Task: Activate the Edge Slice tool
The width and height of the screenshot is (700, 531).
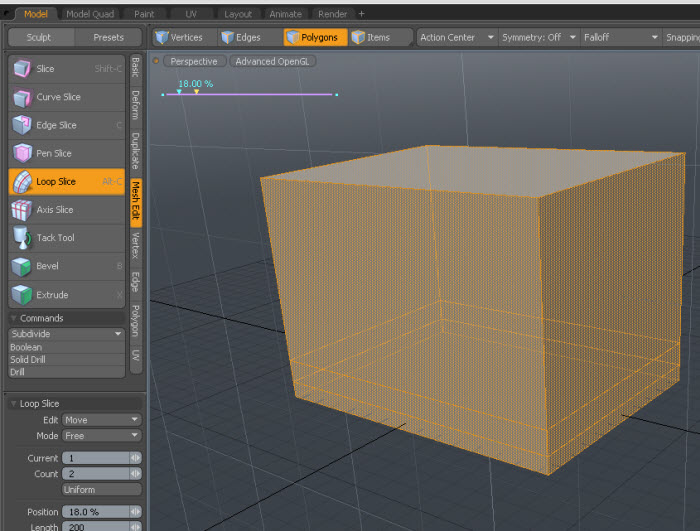Action: pyautogui.click(x=56, y=125)
